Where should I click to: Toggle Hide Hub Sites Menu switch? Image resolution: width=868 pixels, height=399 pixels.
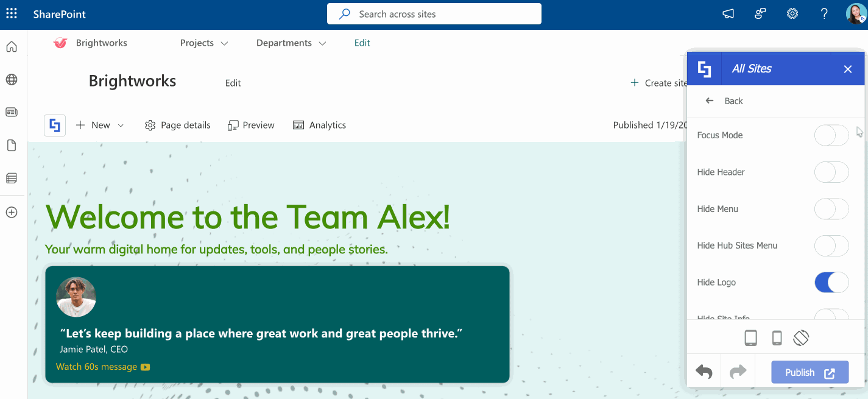point(831,245)
